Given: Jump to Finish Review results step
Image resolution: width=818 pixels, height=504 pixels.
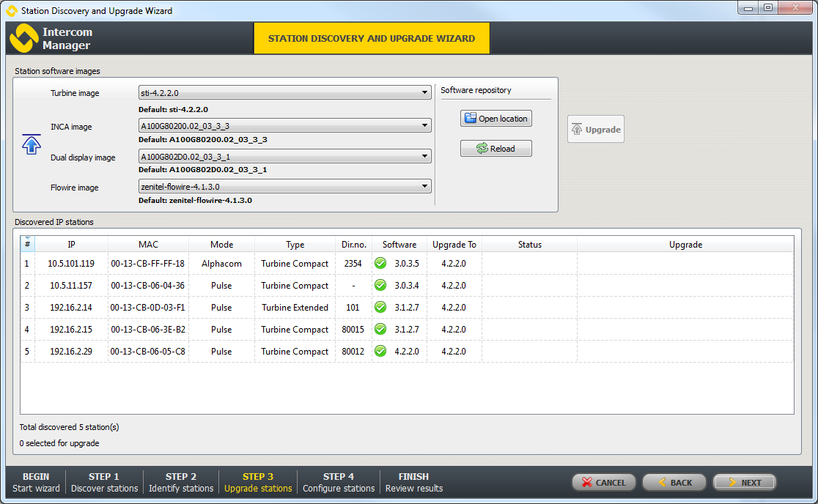Looking at the screenshot, I should (x=413, y=482).
